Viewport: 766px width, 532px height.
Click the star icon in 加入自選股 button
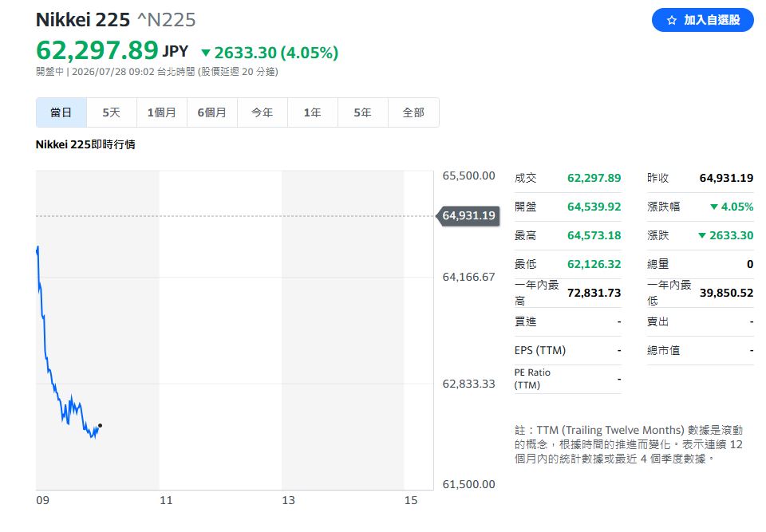click(672, 20)
